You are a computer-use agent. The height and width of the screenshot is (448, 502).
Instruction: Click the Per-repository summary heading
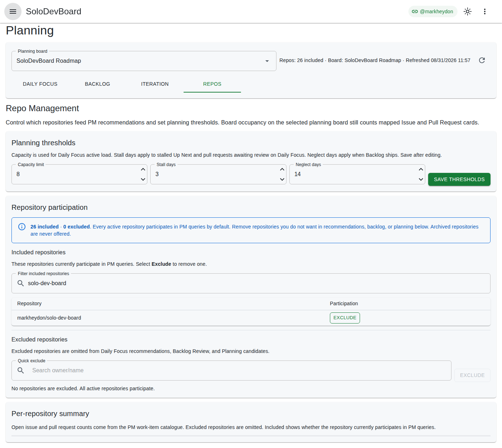point(50,414)
